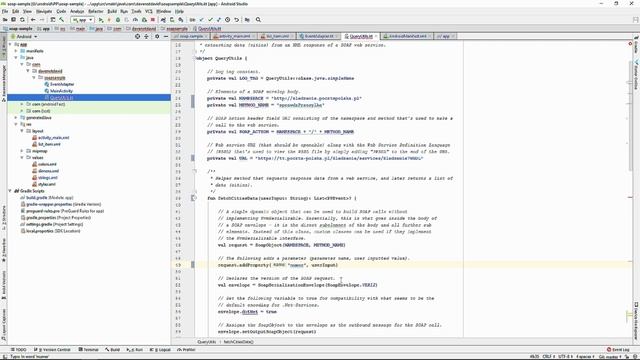Click the VCS Update Project icon
Screen dimensions: 640x360
click(x=201, y=20)
